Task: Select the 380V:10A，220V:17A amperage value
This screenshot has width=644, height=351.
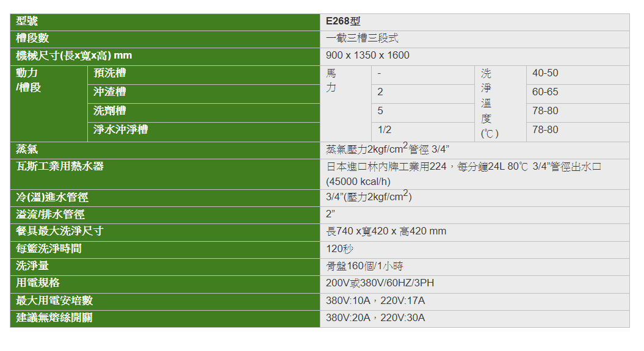Action: click(x=375, y=301)
